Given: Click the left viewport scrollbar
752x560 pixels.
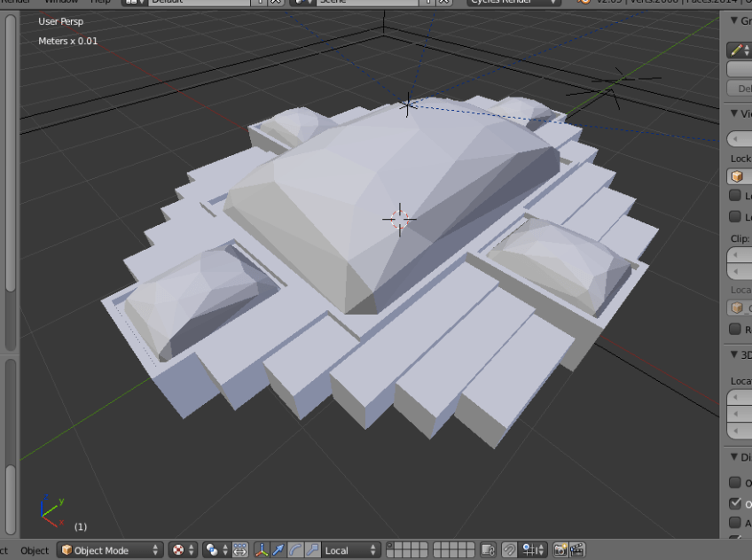Looking at the screenshot, I should click(x=10, y=151).
